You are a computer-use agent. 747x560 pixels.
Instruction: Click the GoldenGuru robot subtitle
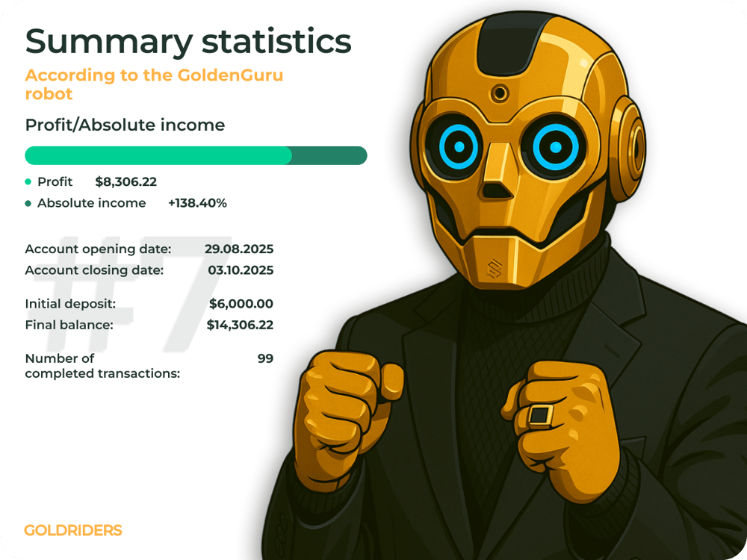pos(154,84)
